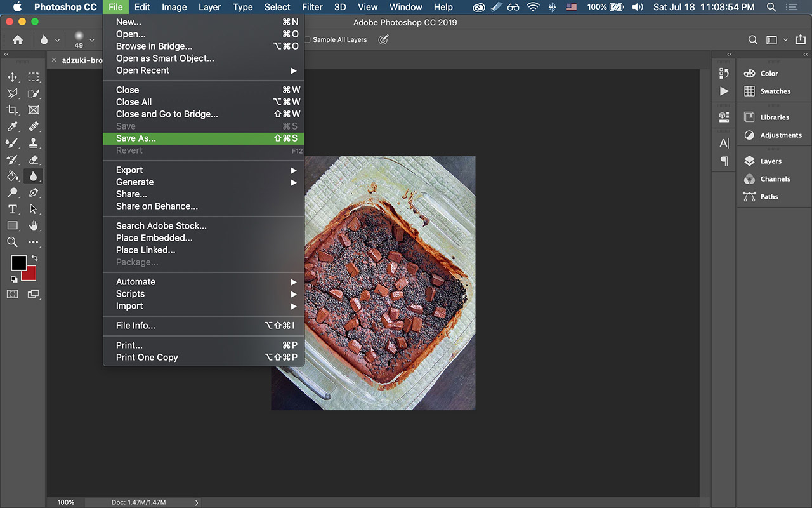Open the History panel icon
The width and height of the screenshot is (812, 508).
point(724,73)
